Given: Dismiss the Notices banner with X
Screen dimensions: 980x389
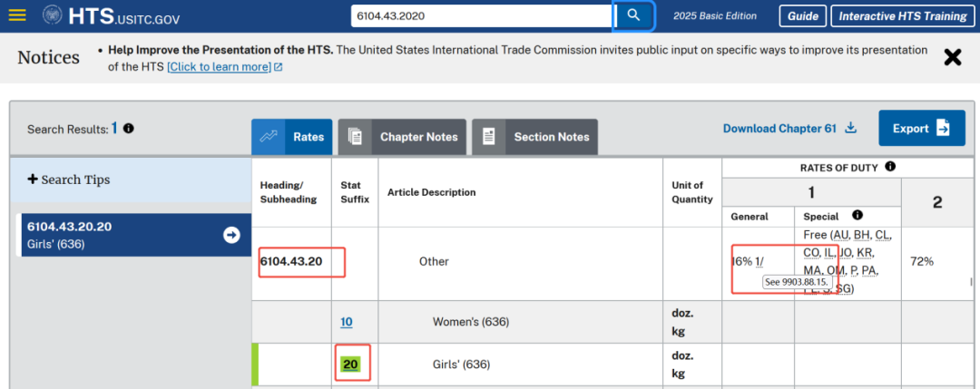Looking at the screenshot, I should (x=953, y=57).
